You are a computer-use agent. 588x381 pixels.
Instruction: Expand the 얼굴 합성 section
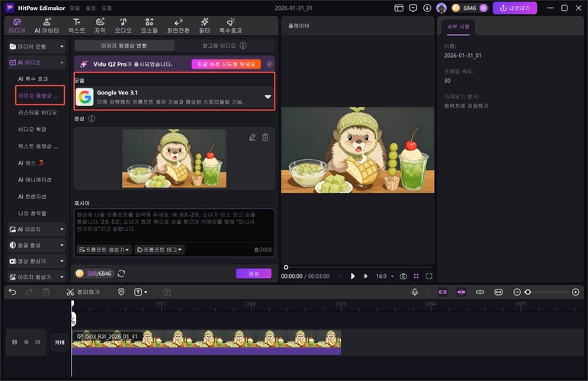[x=37, y=245]
